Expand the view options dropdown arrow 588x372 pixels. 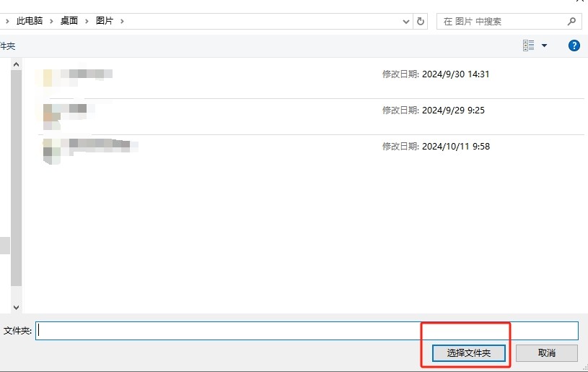click(544, 46)
